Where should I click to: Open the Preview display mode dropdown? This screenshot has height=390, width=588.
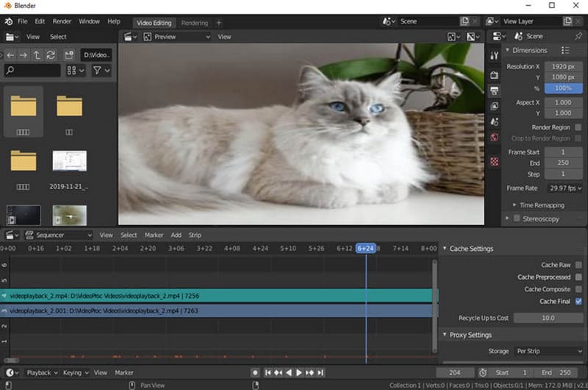[177, 37]
